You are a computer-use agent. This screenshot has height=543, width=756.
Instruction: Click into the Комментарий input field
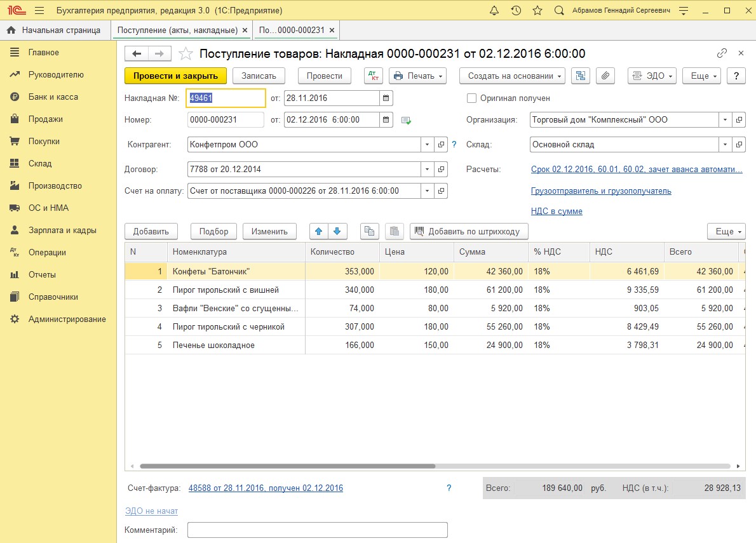[x=317, y=530]
